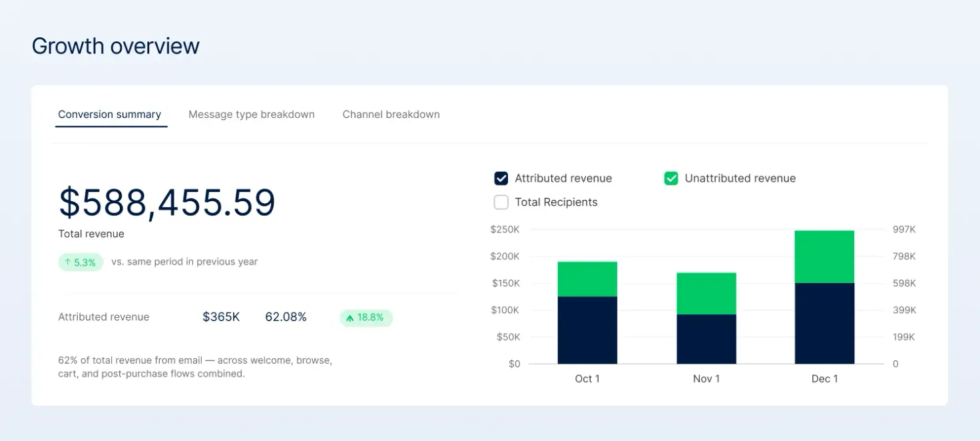Click the 5.3% up-arrow badge
Image resolution: width=980 pixels, height=441 pixels.
point(81,262)
